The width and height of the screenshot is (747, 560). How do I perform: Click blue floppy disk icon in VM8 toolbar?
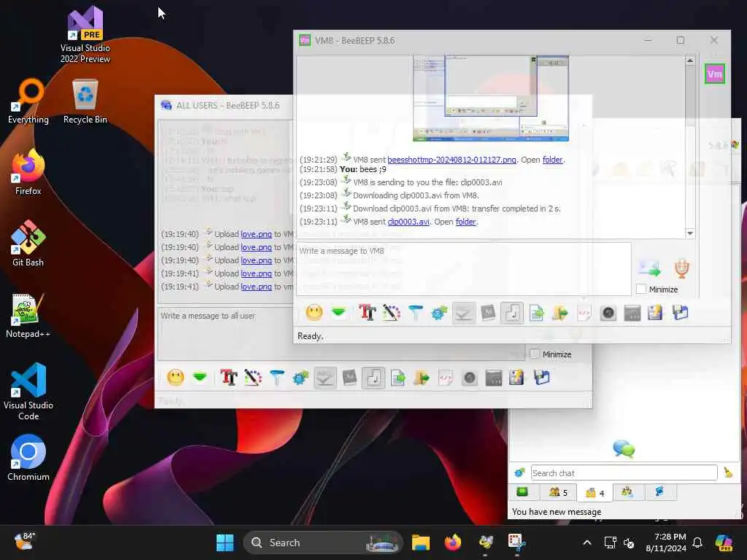click(x=681, y=312)
